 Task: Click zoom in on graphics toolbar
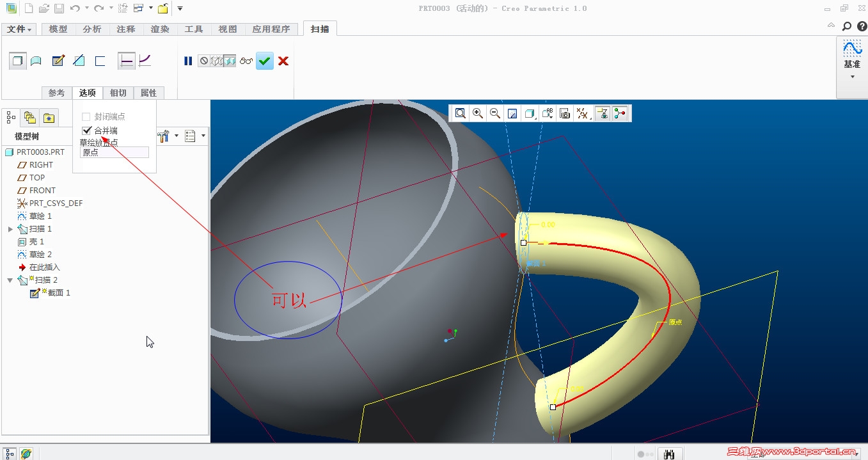(478, 113)
